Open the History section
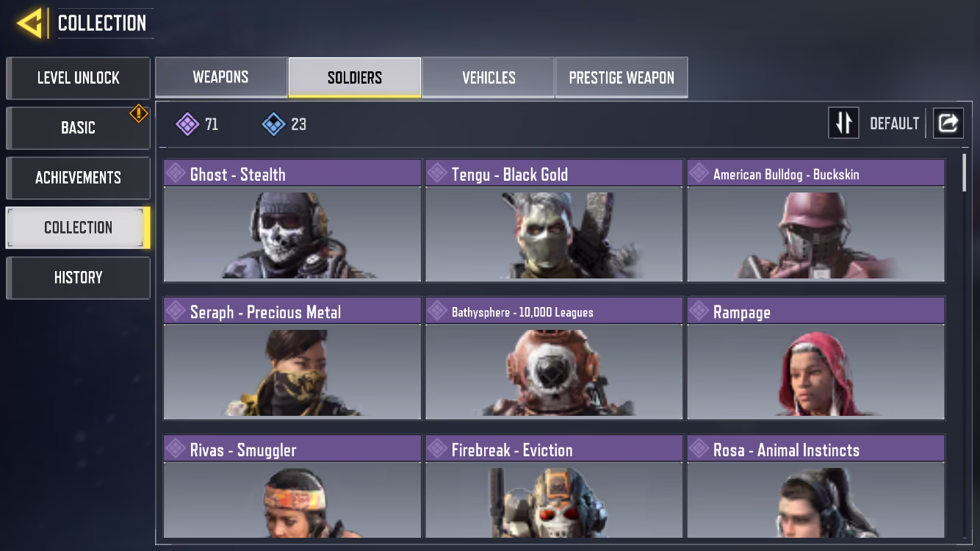The height and width of the screenshot is (551, 980). 78,278
